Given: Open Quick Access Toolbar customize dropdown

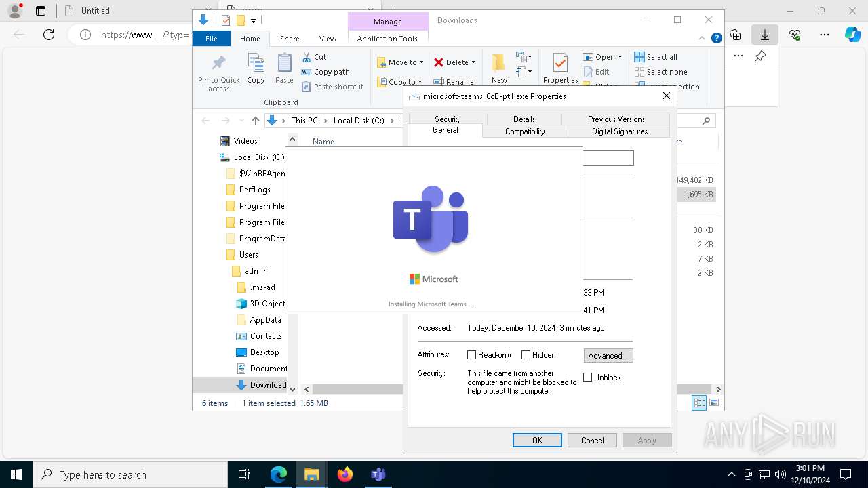Looking at the screenshot, I should pyautogui.click(x=253, y=20).
